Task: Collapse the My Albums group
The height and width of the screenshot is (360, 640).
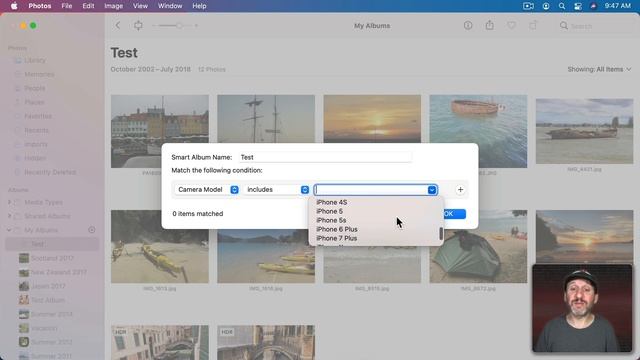Action: pos(9,230)
